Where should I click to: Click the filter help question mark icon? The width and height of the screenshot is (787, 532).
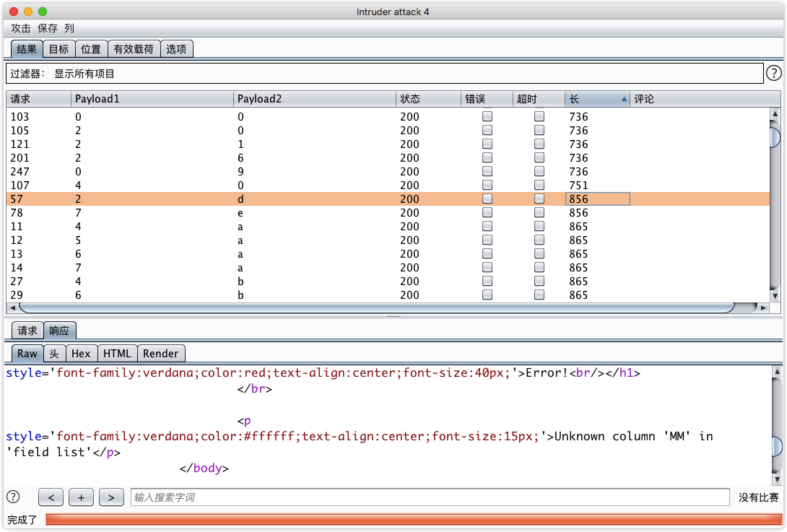tap(773, 73)
